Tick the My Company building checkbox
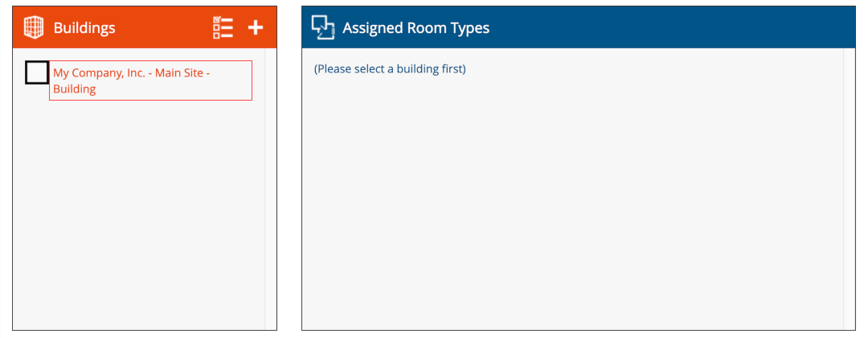 (37, 72)
